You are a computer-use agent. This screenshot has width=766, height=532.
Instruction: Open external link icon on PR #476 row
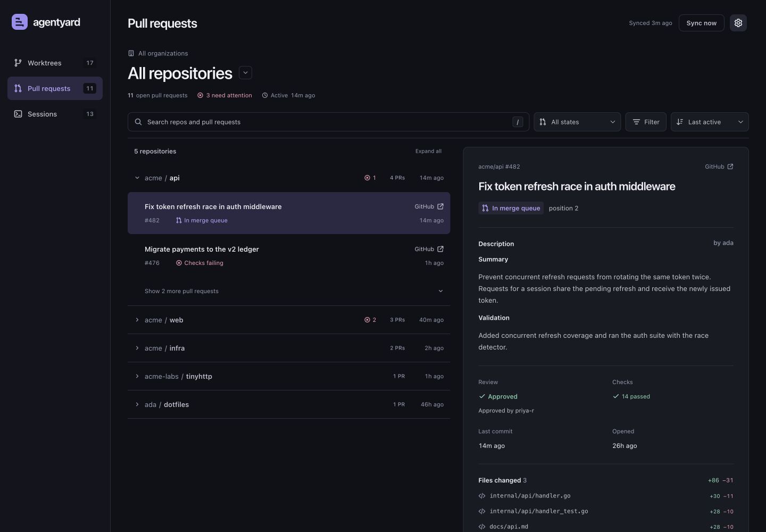[440, 249]
